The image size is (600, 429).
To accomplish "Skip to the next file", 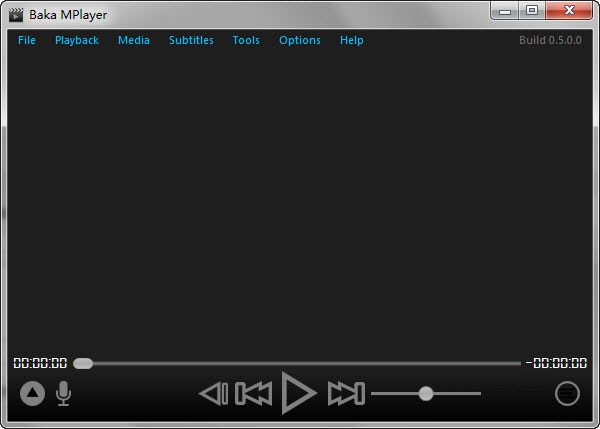I will [346, 393].
